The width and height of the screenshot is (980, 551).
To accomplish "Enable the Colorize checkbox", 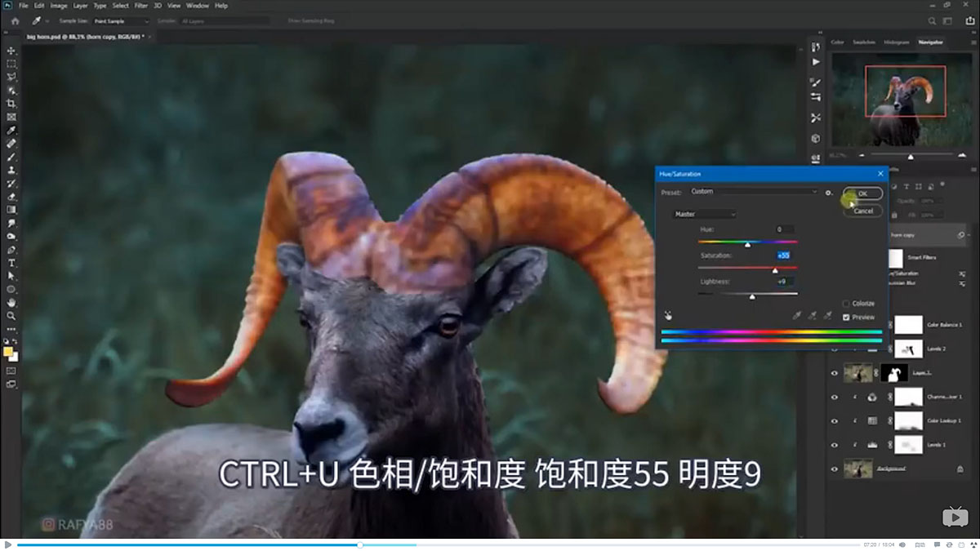I will click(x=847, y=304).
